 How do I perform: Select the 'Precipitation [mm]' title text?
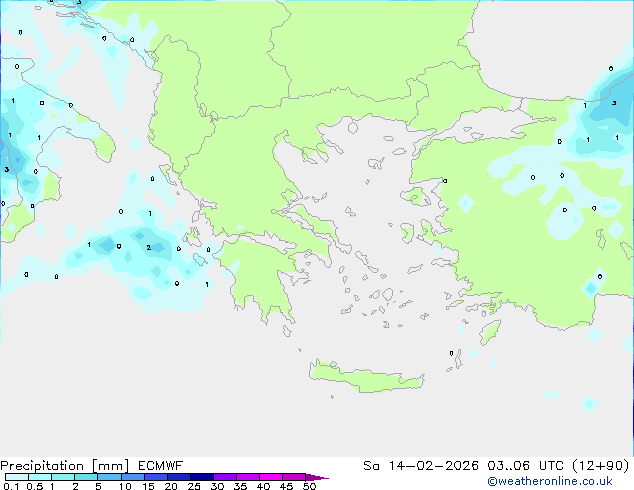[65, 466]
